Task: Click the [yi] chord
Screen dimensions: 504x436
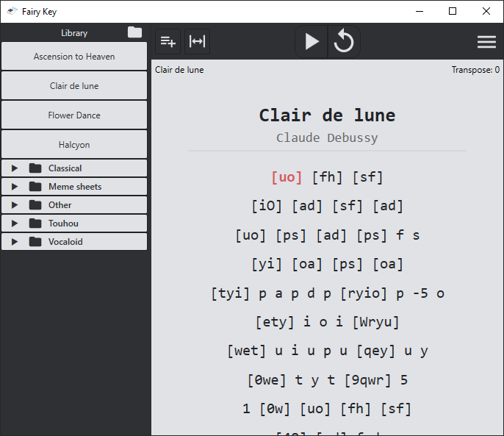Action: coord(267,265)
